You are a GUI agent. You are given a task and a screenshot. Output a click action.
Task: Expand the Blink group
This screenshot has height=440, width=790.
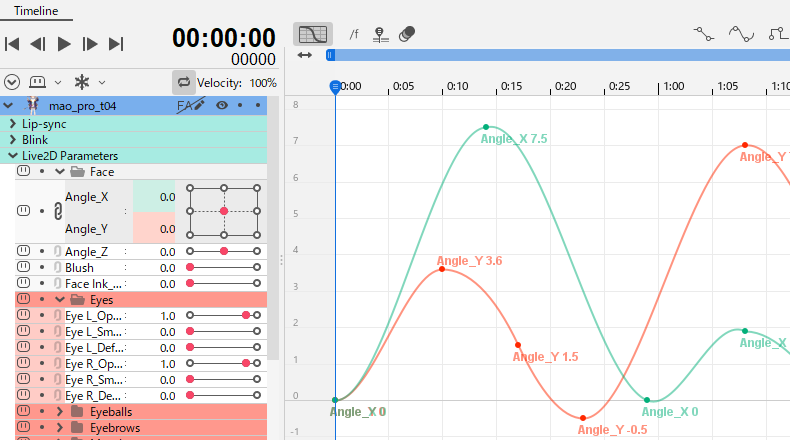13,140
